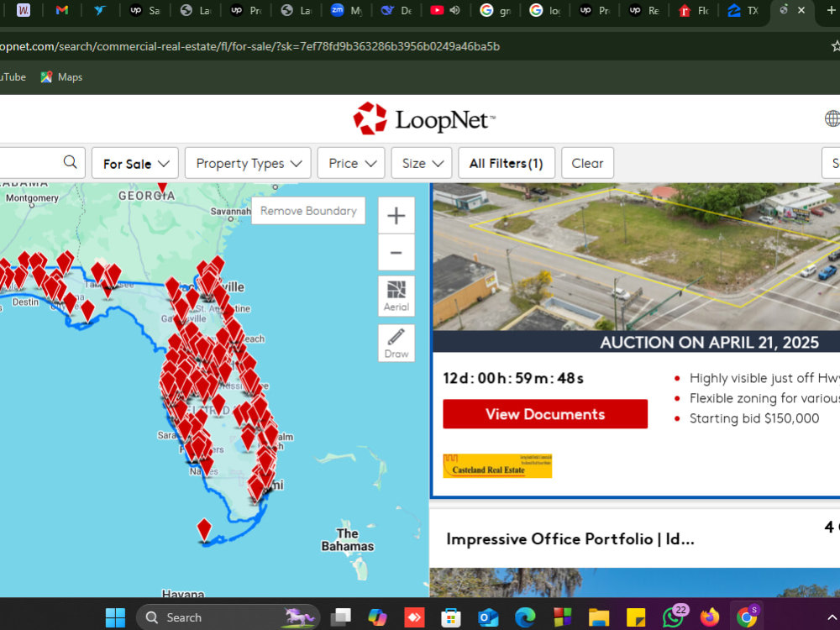
Task: Open WhatsApp with 22 notifications
Action: [x=674, y=617]
